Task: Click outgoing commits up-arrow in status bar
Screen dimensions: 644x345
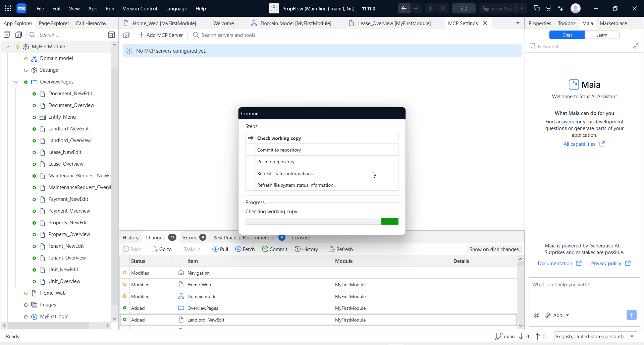Action: point(538,336)
